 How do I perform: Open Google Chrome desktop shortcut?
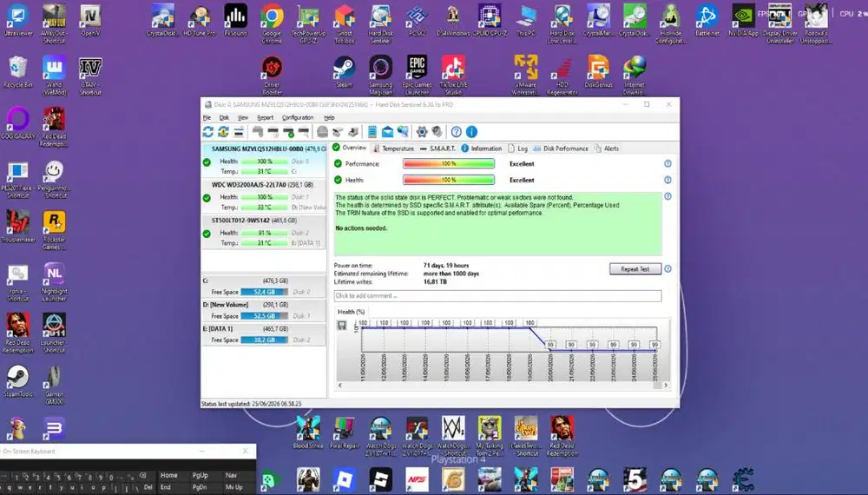point(272,21)
